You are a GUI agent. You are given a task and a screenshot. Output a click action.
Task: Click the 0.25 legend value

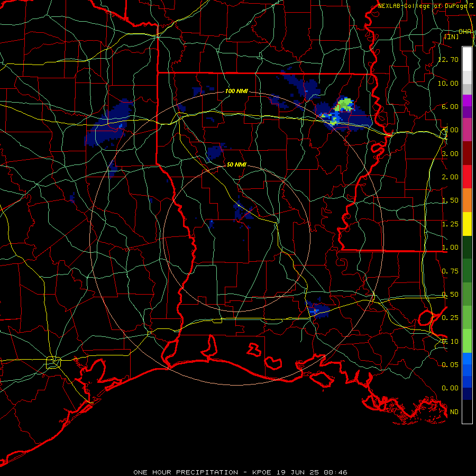point(450,318)
